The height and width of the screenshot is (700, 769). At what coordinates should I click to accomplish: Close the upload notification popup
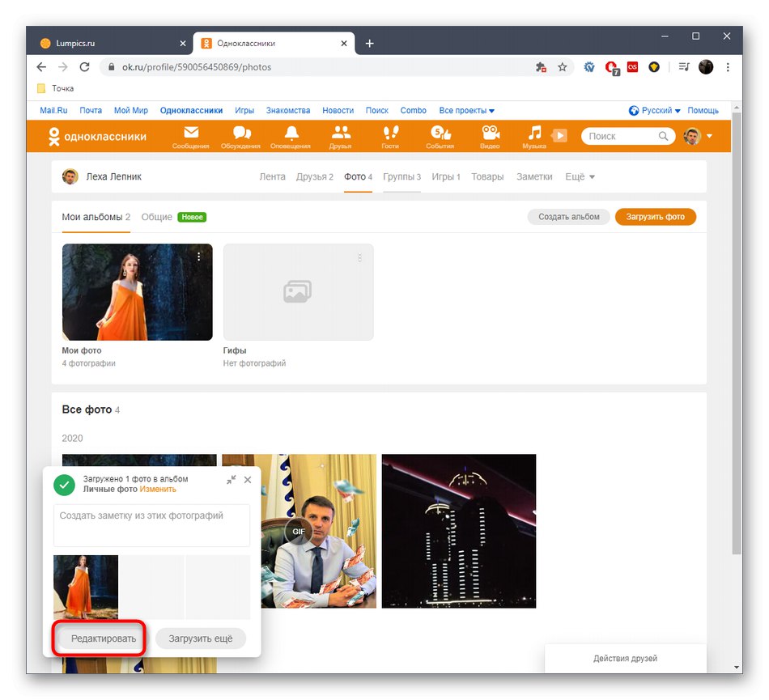(248, 480)
